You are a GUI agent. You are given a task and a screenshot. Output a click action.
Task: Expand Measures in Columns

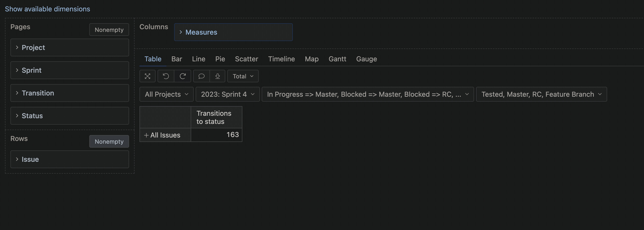tap(233, 32)
